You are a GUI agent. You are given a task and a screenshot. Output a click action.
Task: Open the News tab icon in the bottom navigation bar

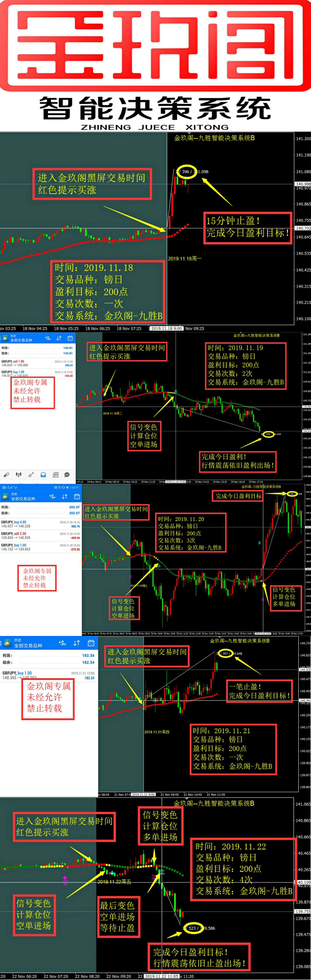(56, 475)
